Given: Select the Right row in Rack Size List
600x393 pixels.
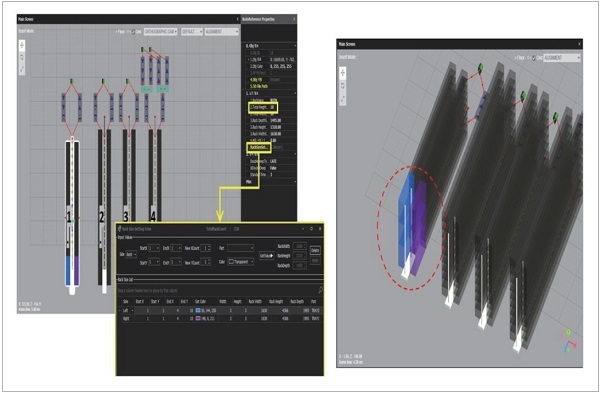Looking at the screenshot, I should (219, 318).
